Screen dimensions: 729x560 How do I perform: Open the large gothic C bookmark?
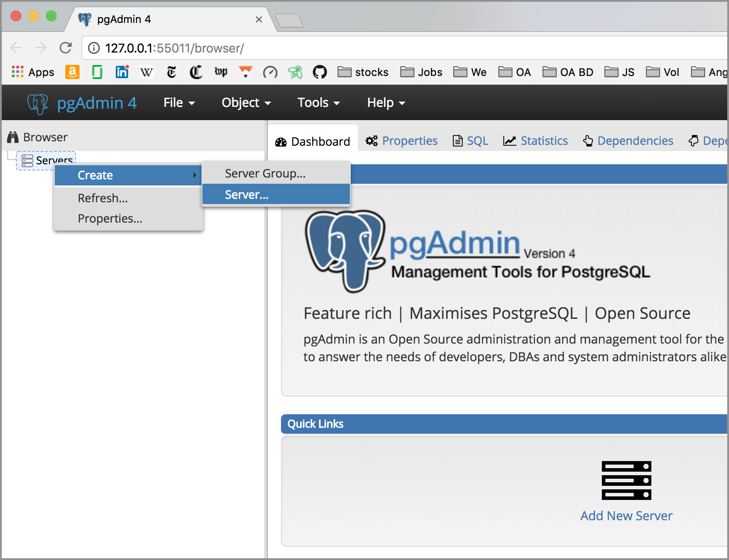click(196, 72)
